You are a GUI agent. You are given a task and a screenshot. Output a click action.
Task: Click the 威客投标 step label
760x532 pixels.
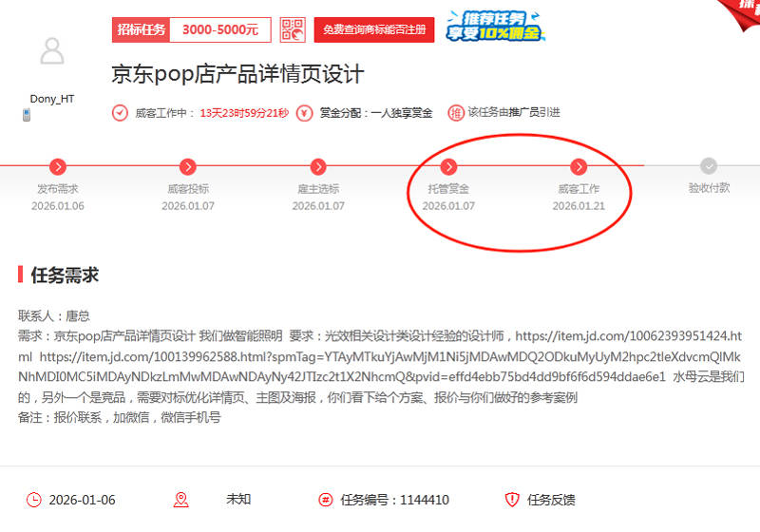pyautogui.click(x=188, y=188)
